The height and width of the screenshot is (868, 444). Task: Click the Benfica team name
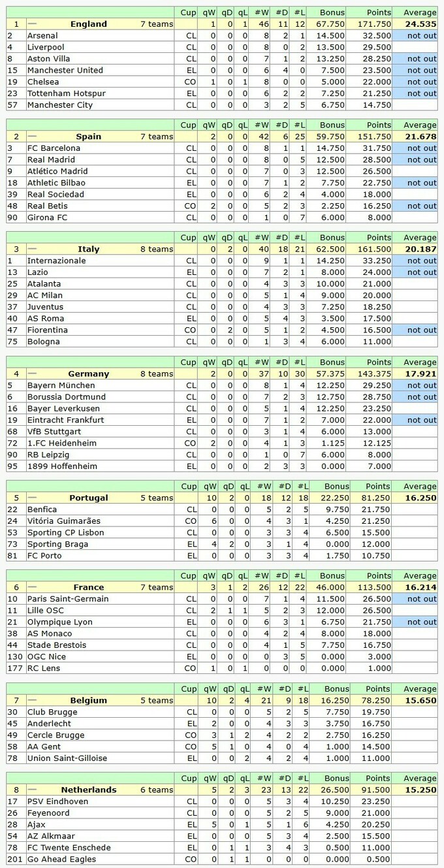click(x=42, y=509)
